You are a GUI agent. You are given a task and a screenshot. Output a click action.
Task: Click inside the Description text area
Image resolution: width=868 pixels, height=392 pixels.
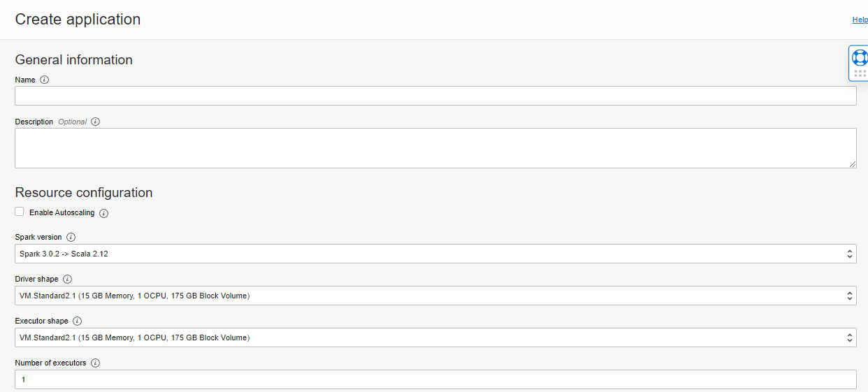(435, 148)
